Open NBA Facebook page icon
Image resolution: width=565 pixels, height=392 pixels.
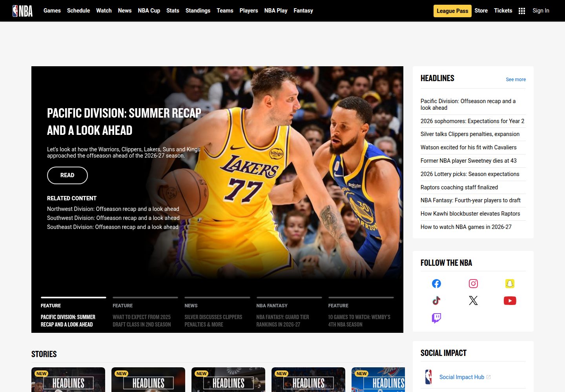pos(436,283)
